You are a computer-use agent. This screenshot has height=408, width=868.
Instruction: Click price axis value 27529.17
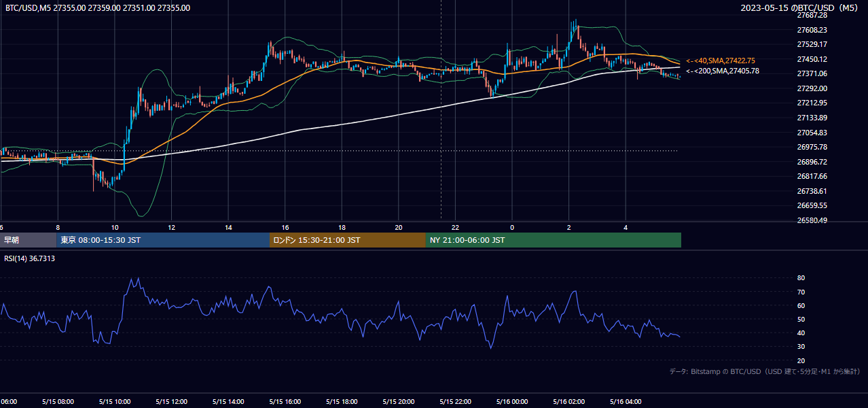(812, 44)
